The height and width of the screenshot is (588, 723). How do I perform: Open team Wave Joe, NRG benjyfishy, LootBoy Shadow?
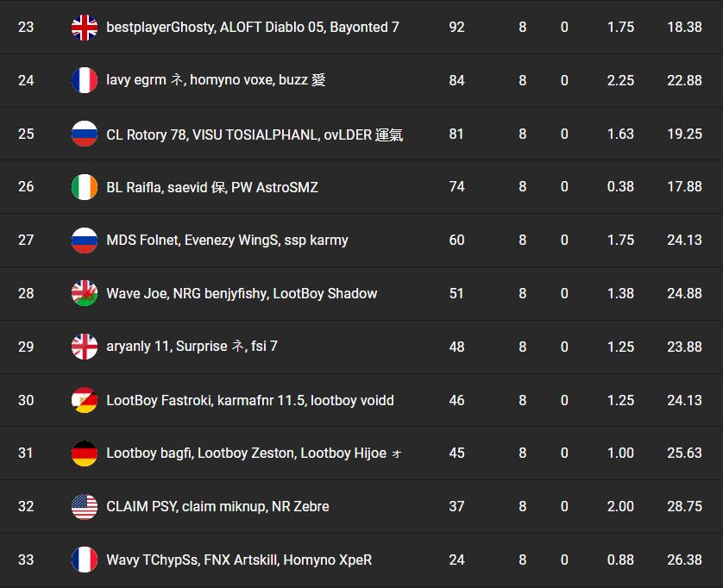pos(242,294)
